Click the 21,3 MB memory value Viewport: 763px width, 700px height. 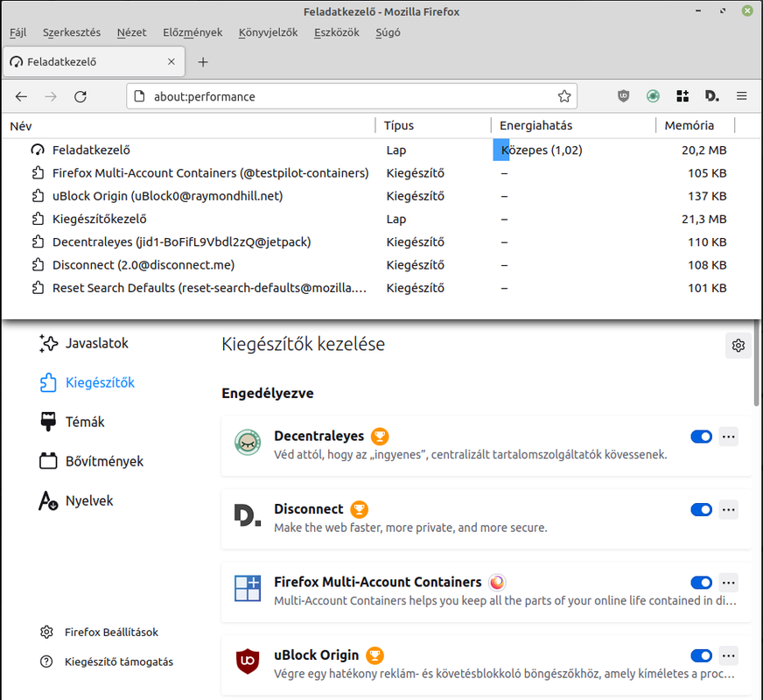coord(703,219)
